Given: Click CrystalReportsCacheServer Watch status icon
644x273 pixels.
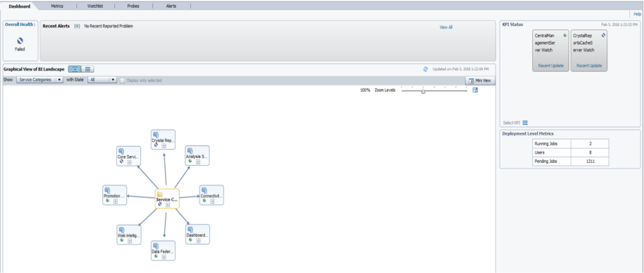Looking at the screenshot, I should [603, 35].
